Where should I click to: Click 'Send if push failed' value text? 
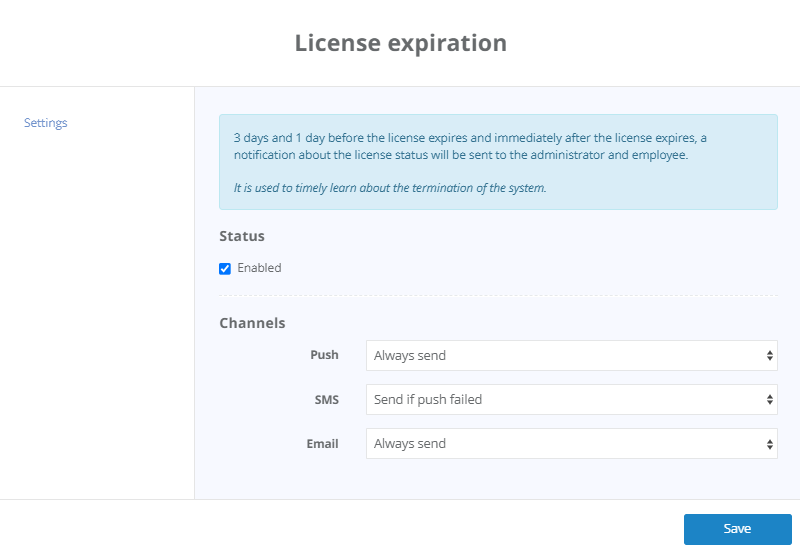coord(428,399)
